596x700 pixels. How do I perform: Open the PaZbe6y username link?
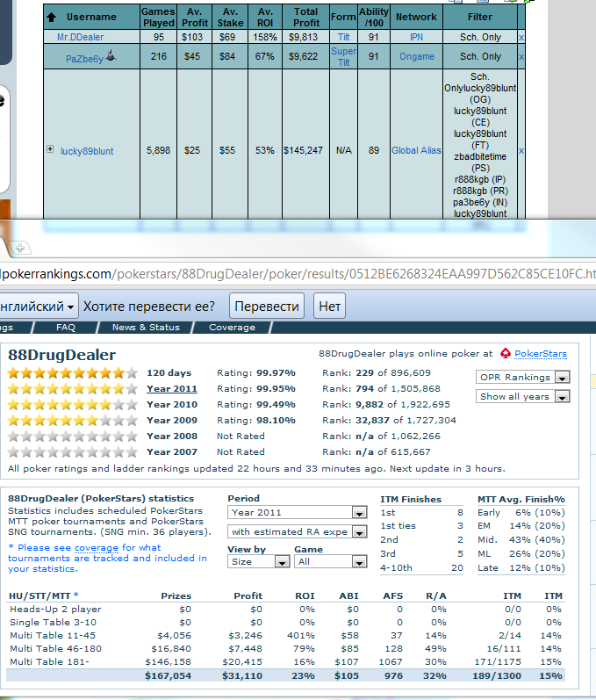pos(85,59)
